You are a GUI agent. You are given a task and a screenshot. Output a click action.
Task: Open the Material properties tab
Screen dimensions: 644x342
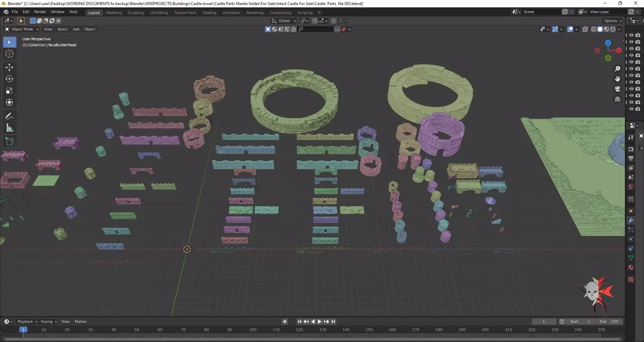[x=631, y=267]
